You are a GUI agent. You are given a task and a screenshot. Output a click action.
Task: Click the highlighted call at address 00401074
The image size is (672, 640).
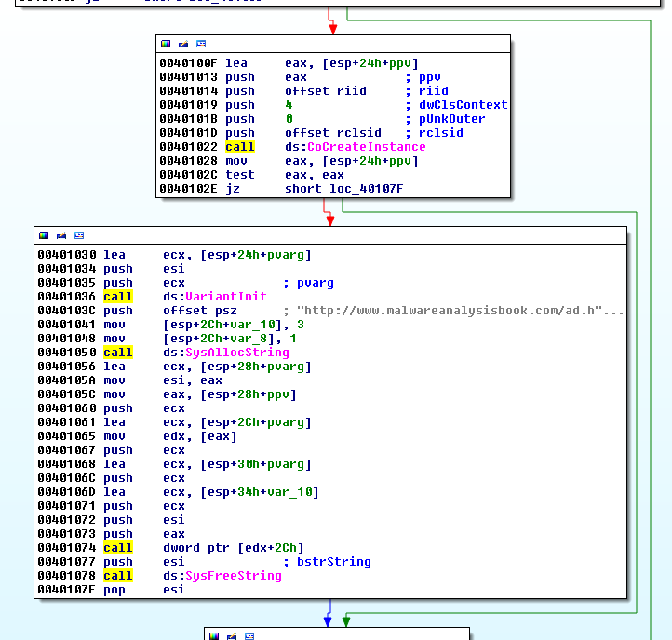point(117,548)
